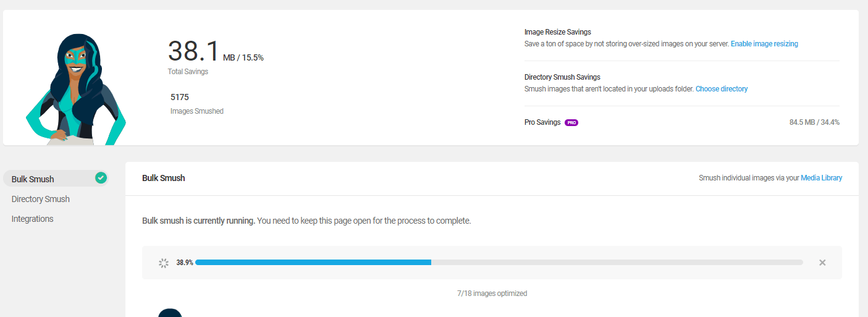Click the partial avatar below the progress bar
This screenshot has height=317, width=868.
coord(170,313)
